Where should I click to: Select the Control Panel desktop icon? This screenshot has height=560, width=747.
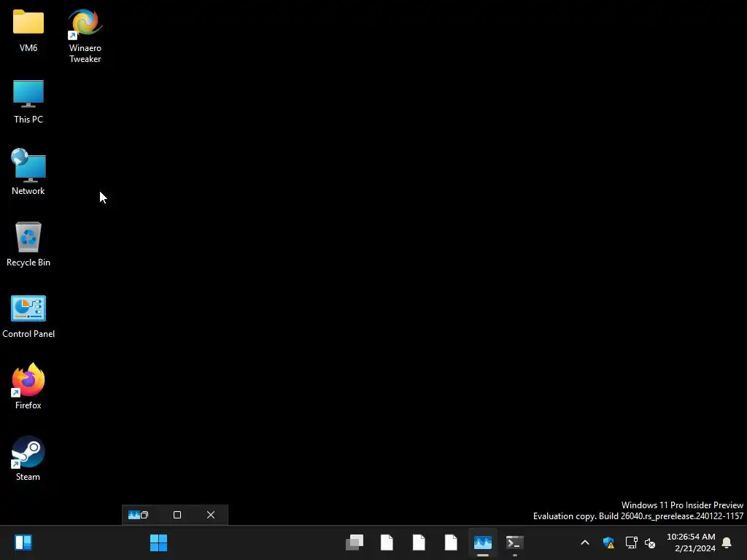point(28,316)
